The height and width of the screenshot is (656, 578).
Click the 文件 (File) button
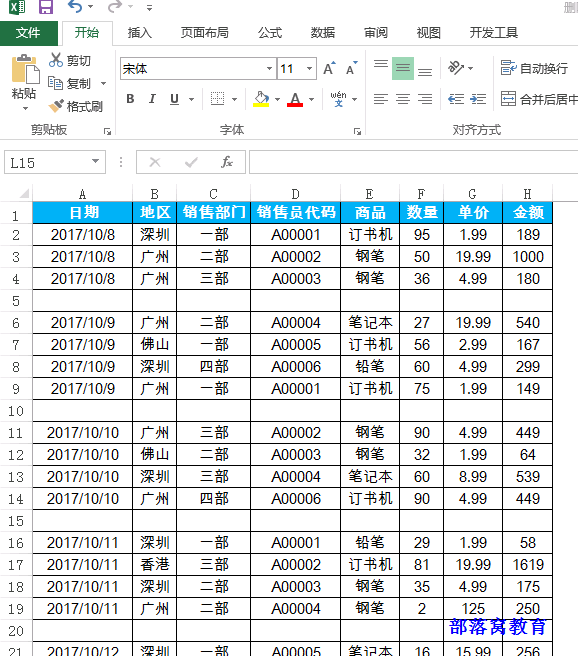point(28,33)
